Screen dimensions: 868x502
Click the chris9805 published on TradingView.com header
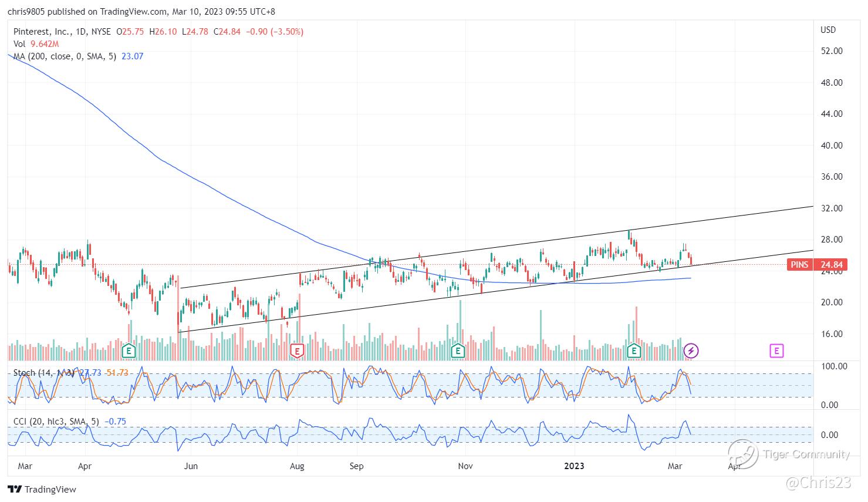(141, 12)
